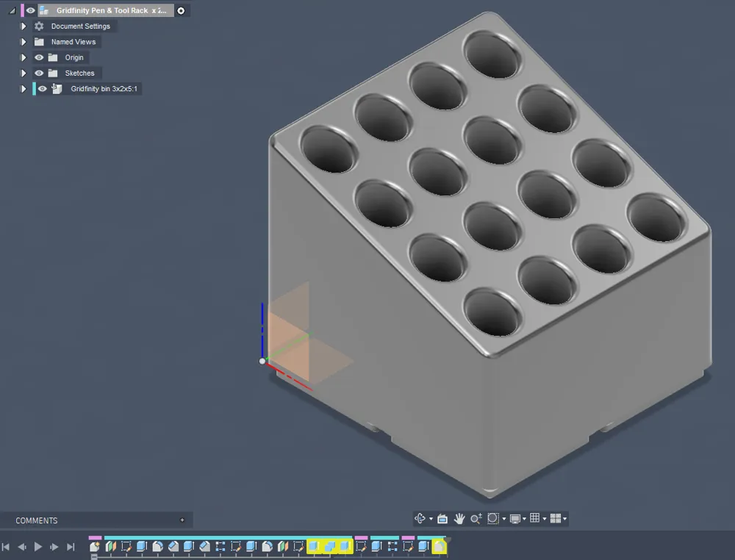Activate the Pan tool
Screen dimensions: 735x560
pos(460,518)
